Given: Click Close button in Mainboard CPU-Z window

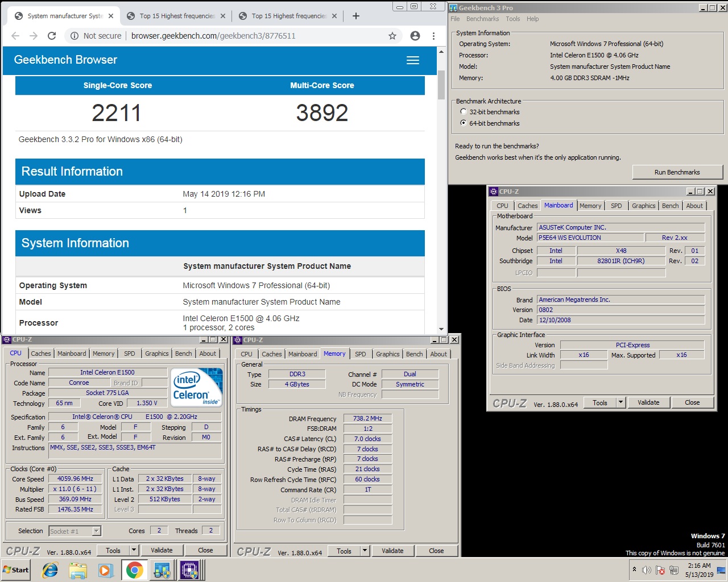Looking at the screenshot, I should point(692,402).
